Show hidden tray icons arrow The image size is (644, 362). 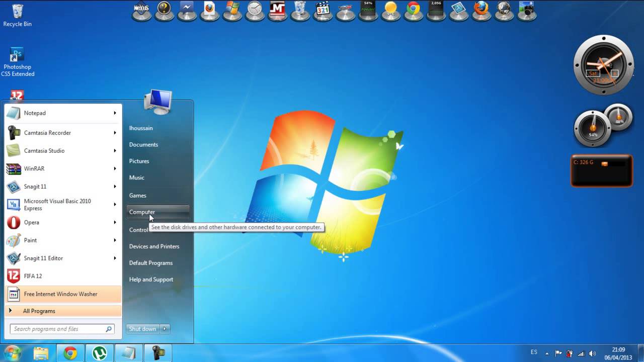(x=547, y=353)
